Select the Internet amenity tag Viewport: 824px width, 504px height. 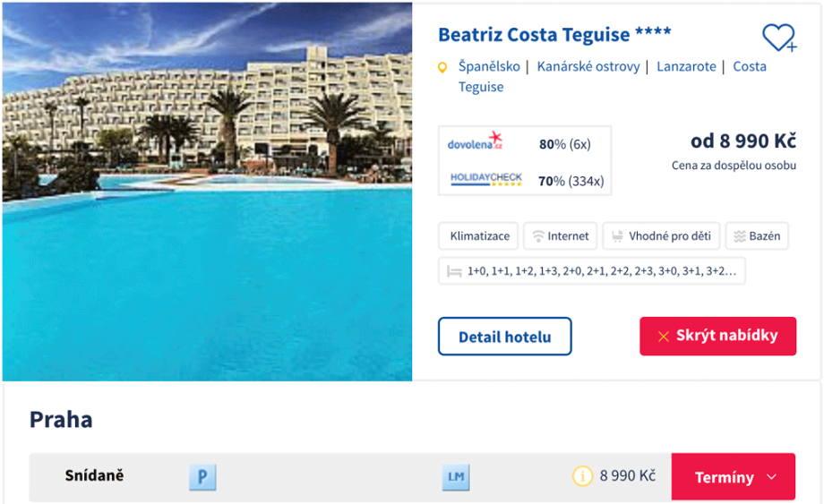pos(561,236)
